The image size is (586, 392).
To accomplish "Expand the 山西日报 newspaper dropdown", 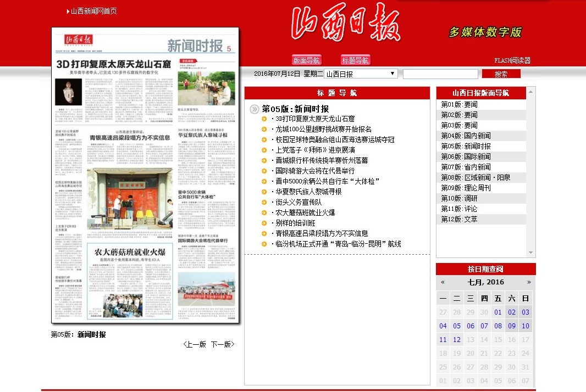I will pyautogui.click(x=361, y=74).
